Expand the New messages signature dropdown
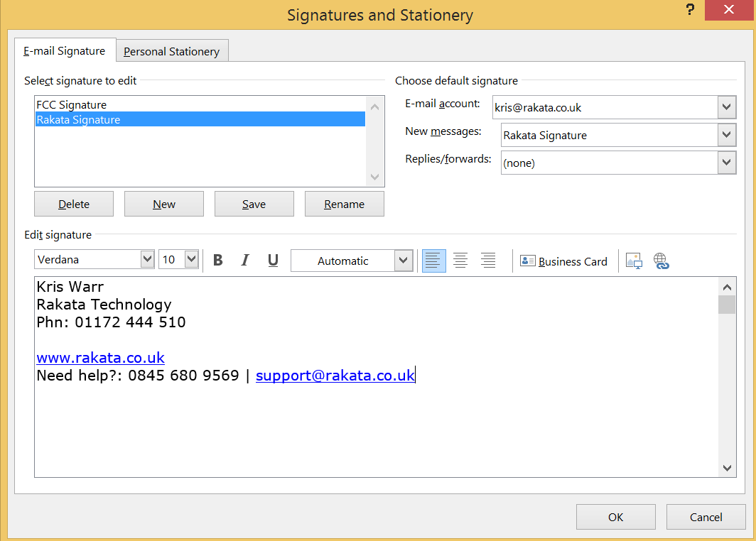 [x=727, y=135]
